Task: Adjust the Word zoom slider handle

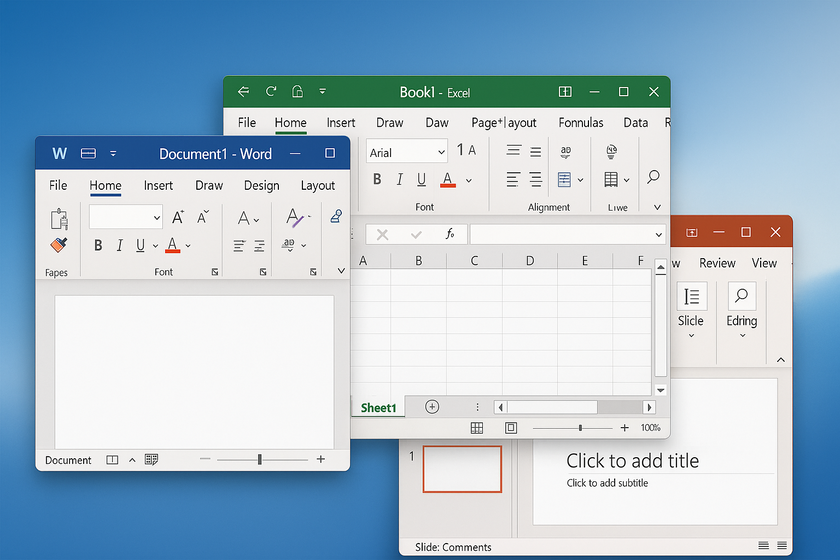Action: 260,460
